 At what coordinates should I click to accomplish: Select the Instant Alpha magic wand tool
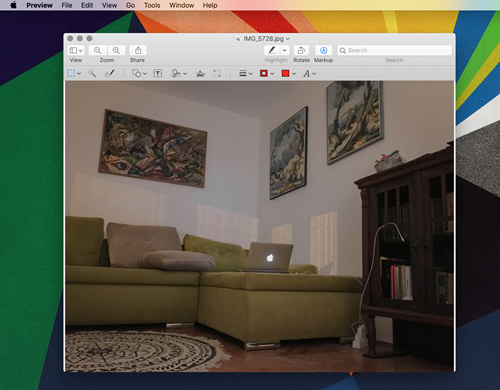coord(92,73)
